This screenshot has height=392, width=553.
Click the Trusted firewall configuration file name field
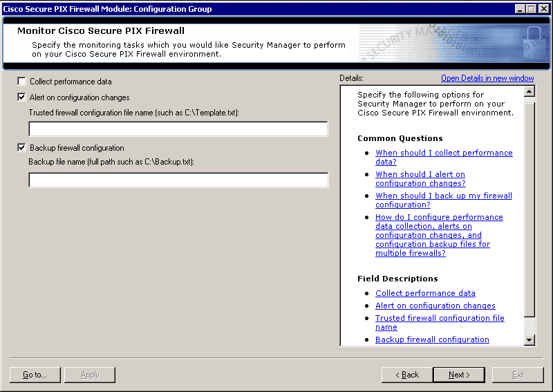[178, 129]
